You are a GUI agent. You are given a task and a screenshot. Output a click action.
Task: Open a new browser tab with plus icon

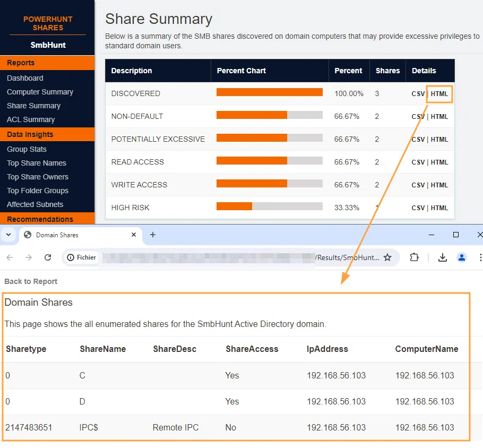pos(153,235)
